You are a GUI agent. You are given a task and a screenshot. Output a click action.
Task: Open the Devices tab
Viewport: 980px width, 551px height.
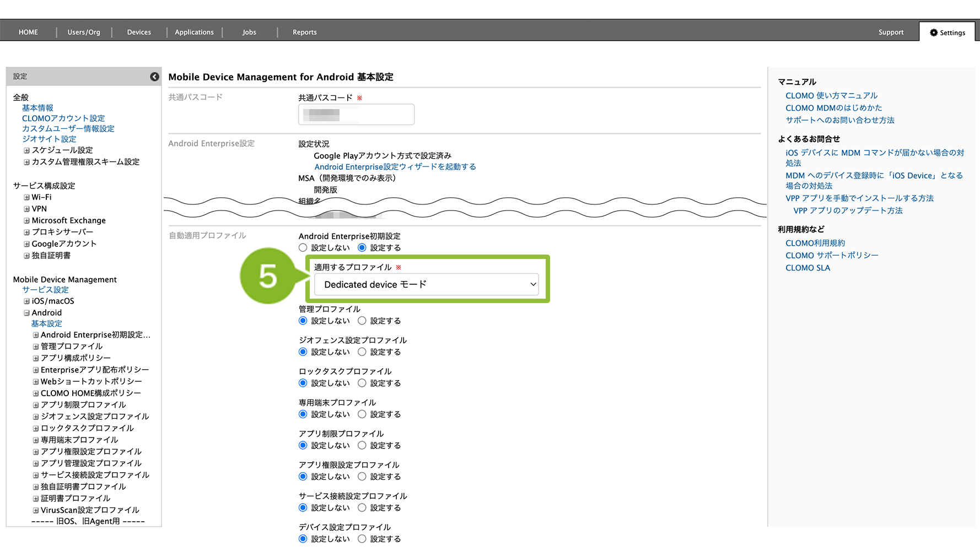tap(139, 33)
